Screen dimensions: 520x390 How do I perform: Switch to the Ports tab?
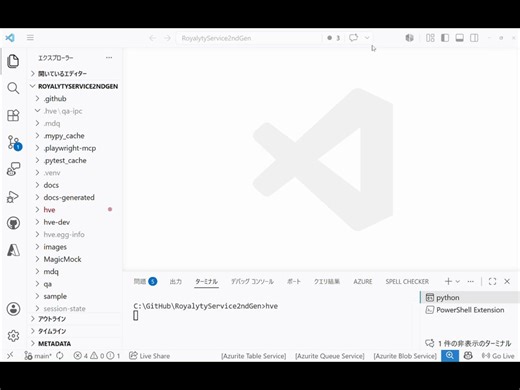294,282
